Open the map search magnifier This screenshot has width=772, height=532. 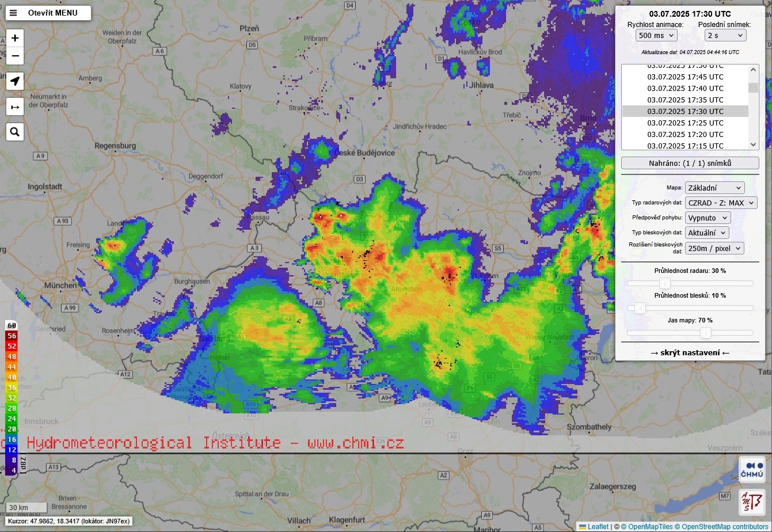15,132
